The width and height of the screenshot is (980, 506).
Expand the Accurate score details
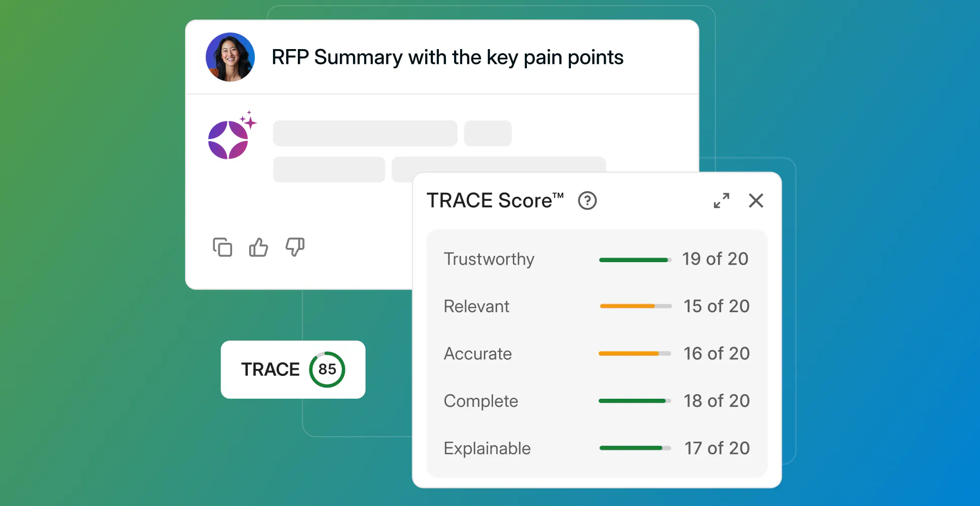[477, 354]
